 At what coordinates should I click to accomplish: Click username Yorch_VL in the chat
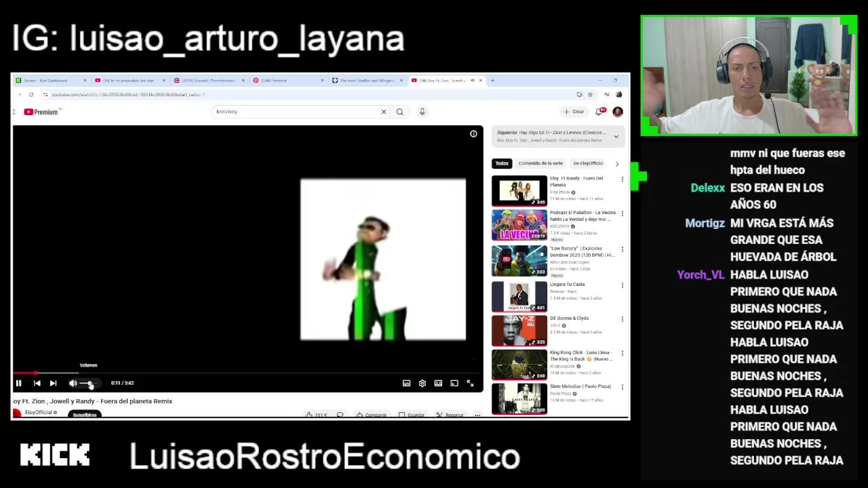coord(701,274)
